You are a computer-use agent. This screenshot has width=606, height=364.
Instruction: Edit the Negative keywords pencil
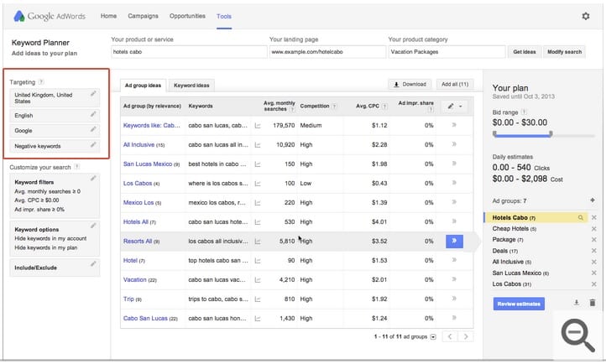point(93,145)
